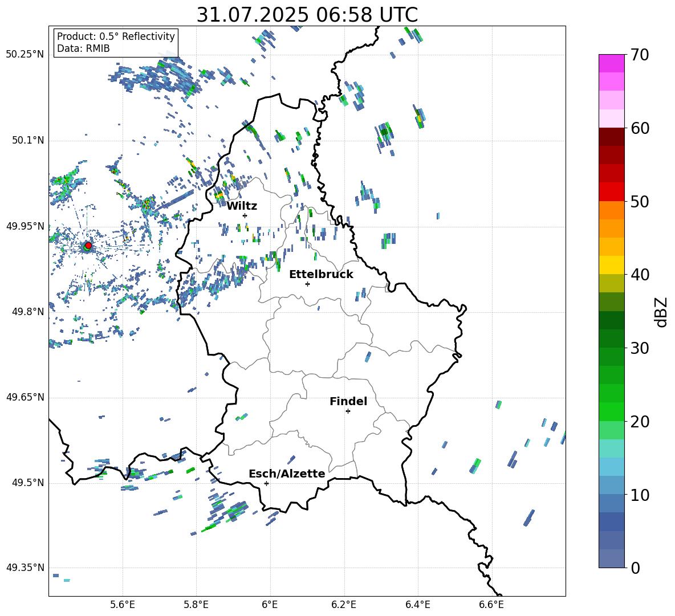This screenshot has width=675, height=616.
Task: Click the red radar site marker
Action: (x=88, y=245)
